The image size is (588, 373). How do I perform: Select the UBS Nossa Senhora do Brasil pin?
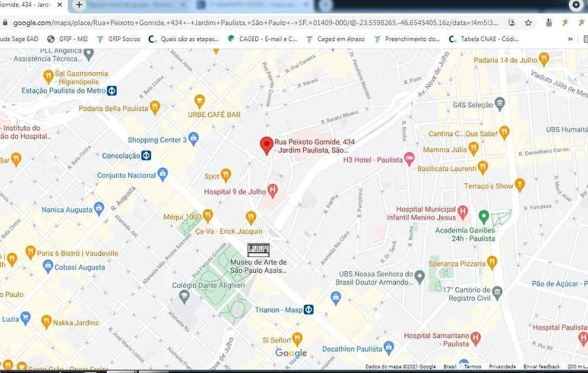pyautogui.click(x=420, y=277)
